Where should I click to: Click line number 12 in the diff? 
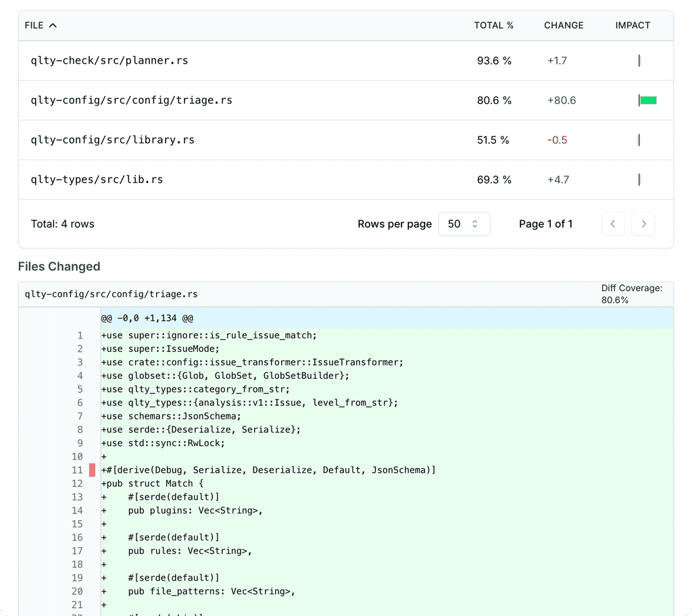77,484
